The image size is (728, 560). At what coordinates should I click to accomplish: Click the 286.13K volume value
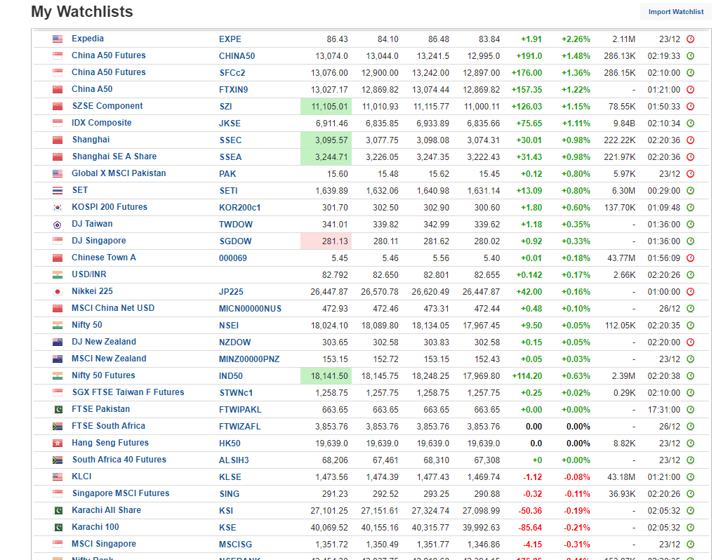619,56
